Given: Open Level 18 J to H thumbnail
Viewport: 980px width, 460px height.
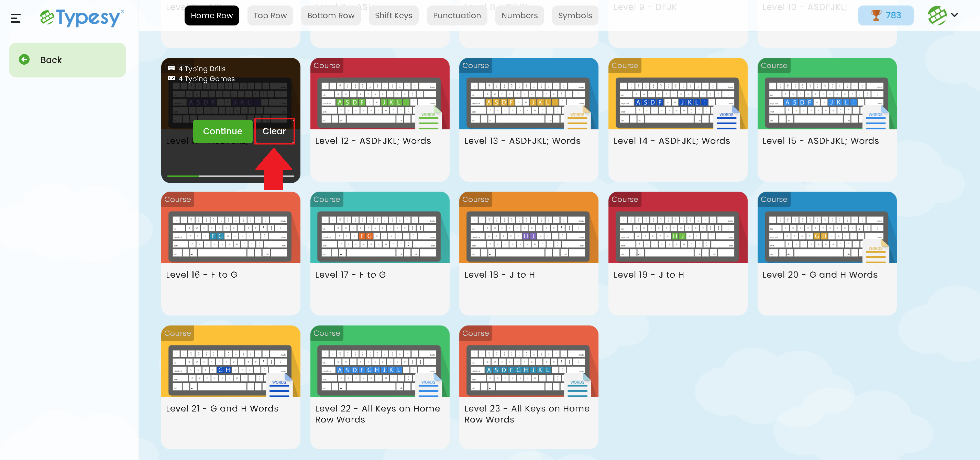Looking at the screenshot, I should click(x=528, y=227).
